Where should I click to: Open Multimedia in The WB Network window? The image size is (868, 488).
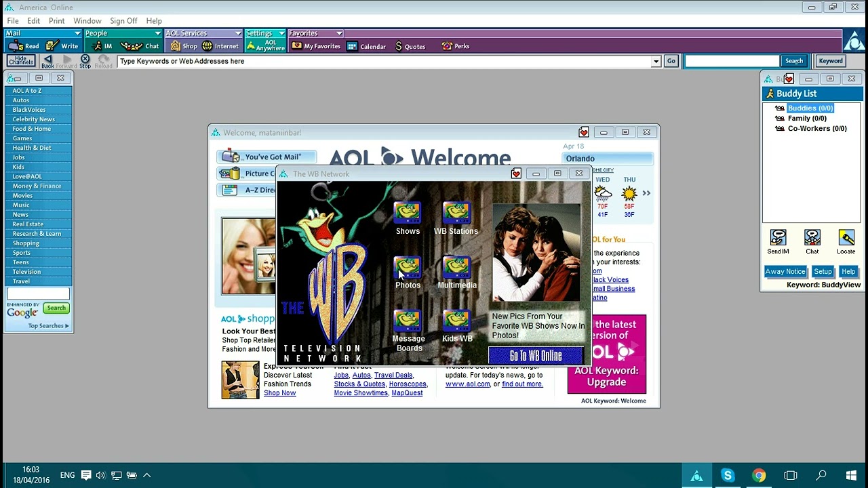[x=457, y=272]
